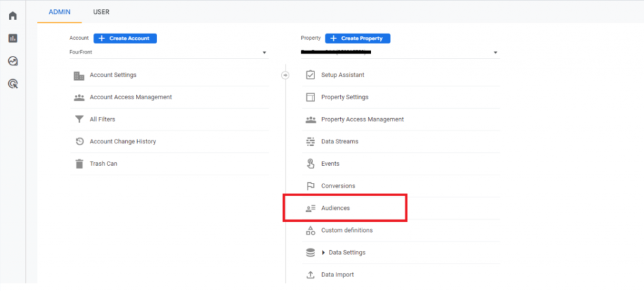Open Data Streams link
The image size is (644, 291).
click(x=340, y=141)
